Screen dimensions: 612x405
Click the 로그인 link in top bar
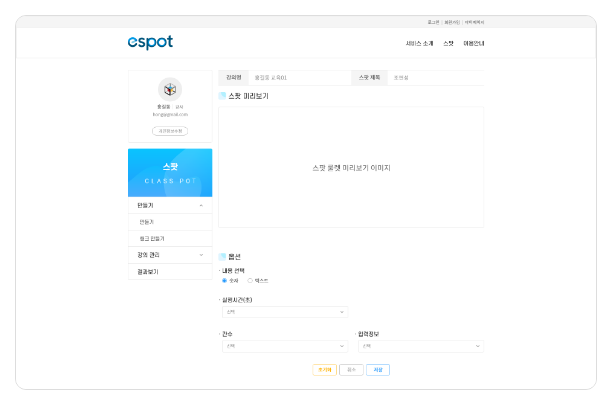432,21
